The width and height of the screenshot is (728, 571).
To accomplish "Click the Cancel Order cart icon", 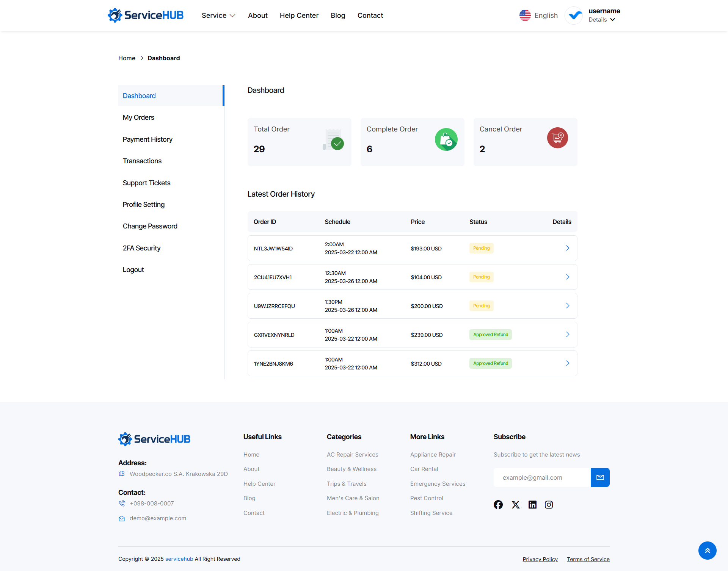I will pos(557,138).
